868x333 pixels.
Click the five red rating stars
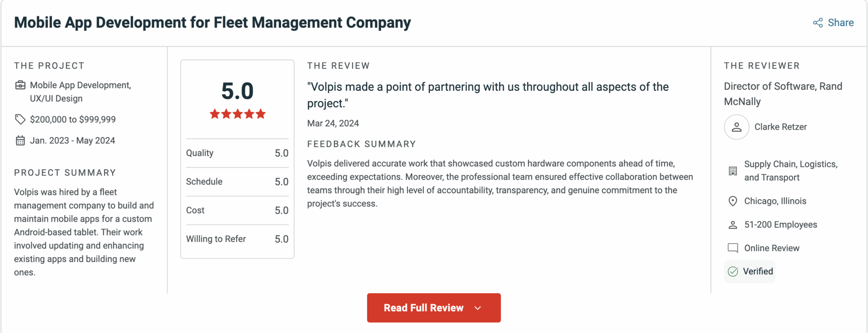tap(237, 114)
